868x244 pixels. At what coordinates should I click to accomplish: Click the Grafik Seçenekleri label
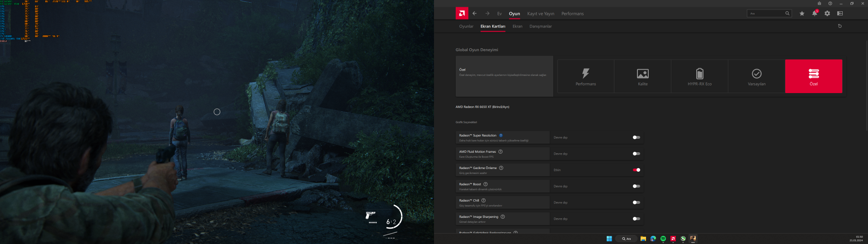pos(466,122)
